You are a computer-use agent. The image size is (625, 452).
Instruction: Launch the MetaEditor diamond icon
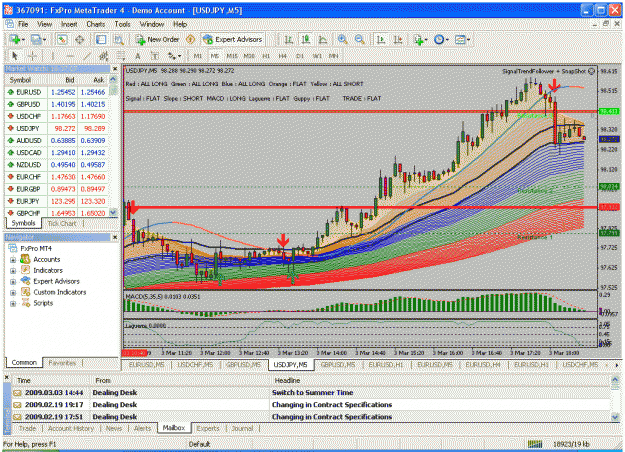click(191, 39)
